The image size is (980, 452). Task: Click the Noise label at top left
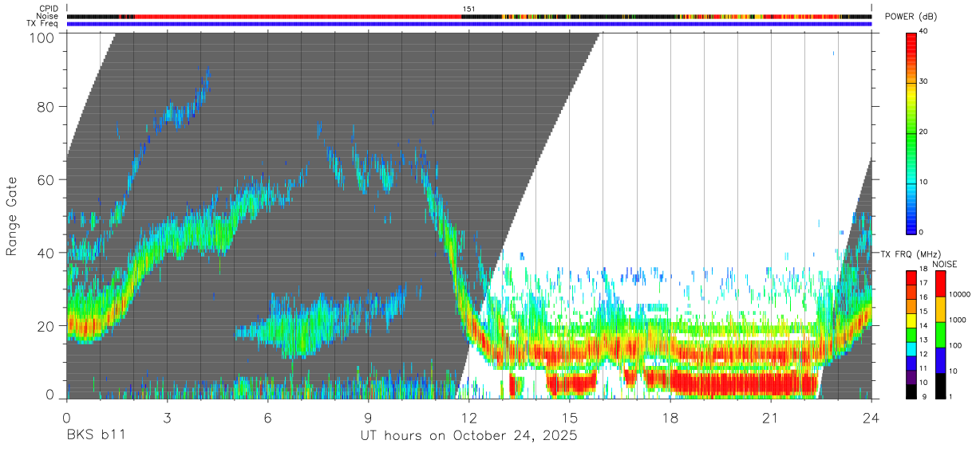[x=47, y=16]
